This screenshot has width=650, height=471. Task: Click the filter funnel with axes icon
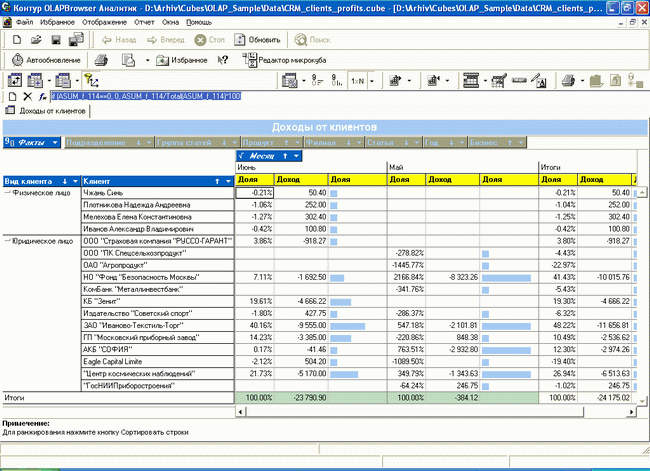pyautogui.click(x=91, y=80)
